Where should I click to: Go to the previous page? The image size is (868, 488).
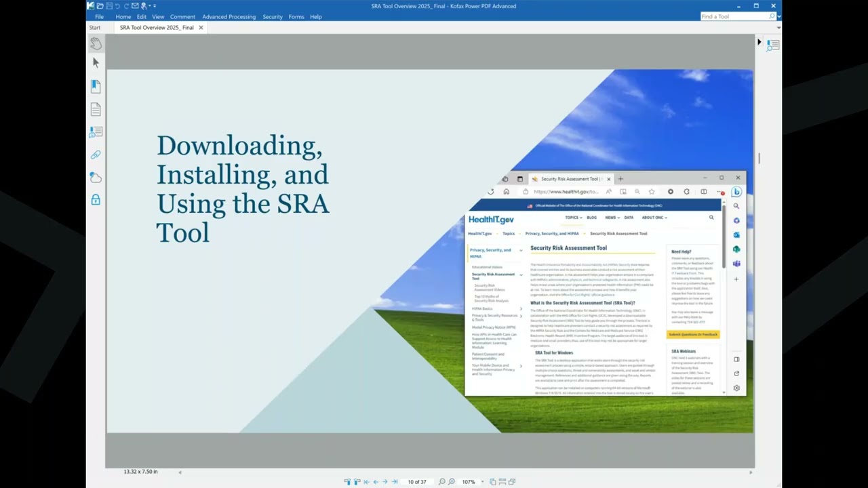(376, 482)
